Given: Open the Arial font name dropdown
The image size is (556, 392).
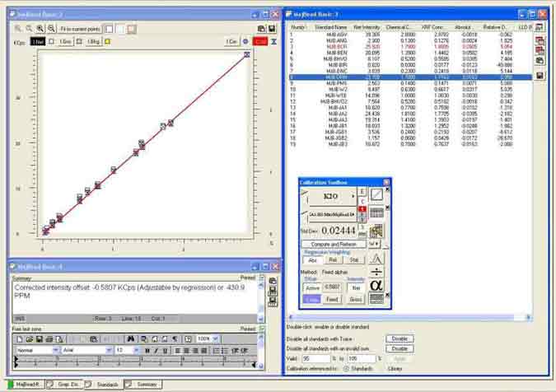Looking at the screenshot, I should click(109, 350).
